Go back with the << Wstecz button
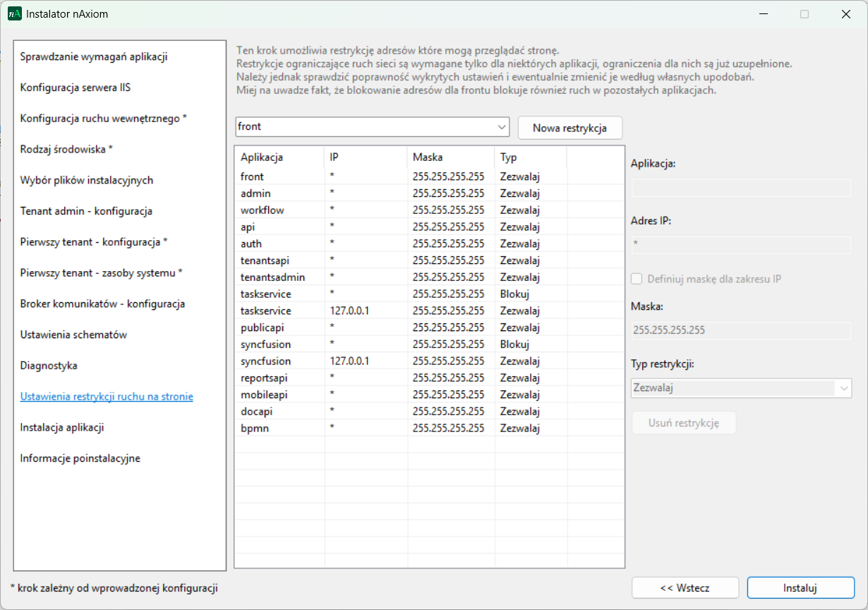Image resolution: width=868 pixels, height=610 pixels. 685,587
